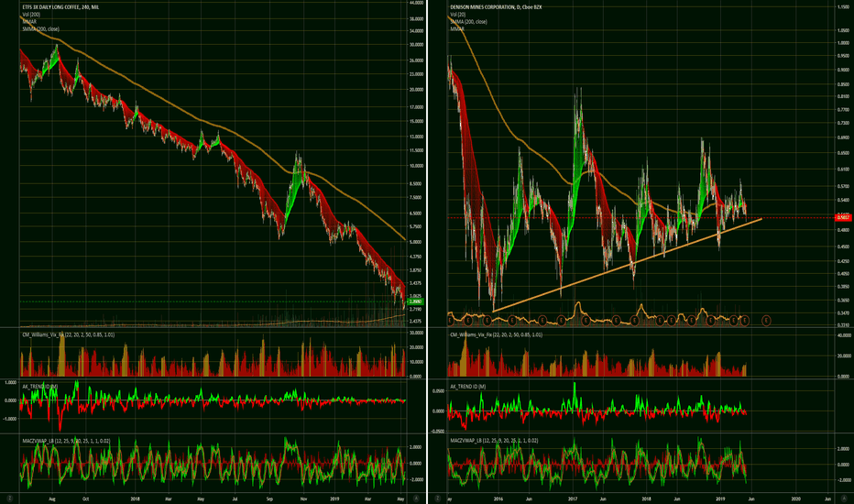The image size is (854, 504).
Task: Select MMAR legend on Denison chart
Action: click(457, 29)
